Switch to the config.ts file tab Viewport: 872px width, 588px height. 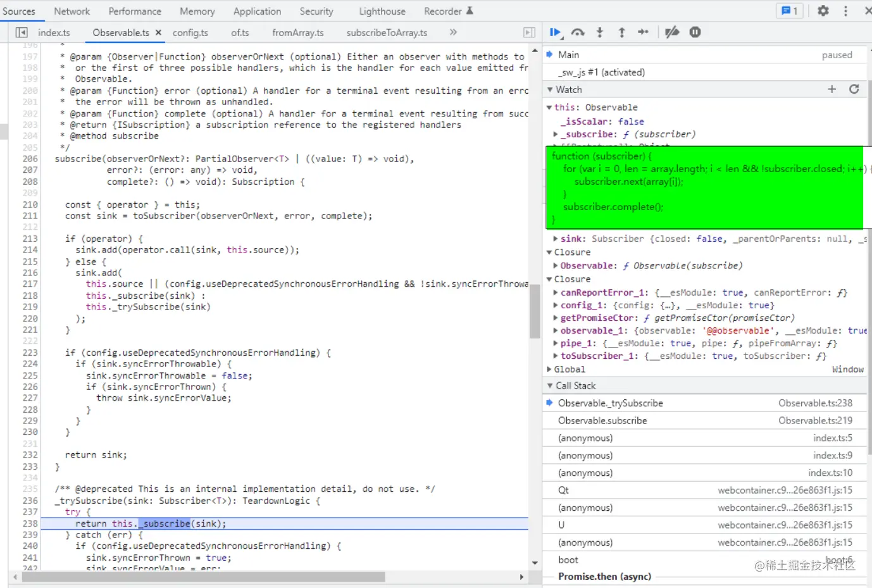coord(190,32)
